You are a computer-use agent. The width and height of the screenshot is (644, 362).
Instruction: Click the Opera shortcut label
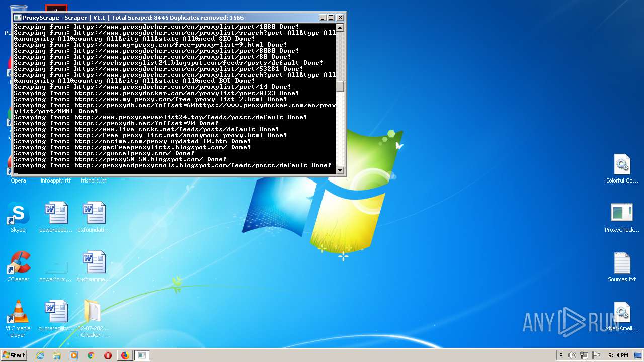click(18, 180)
